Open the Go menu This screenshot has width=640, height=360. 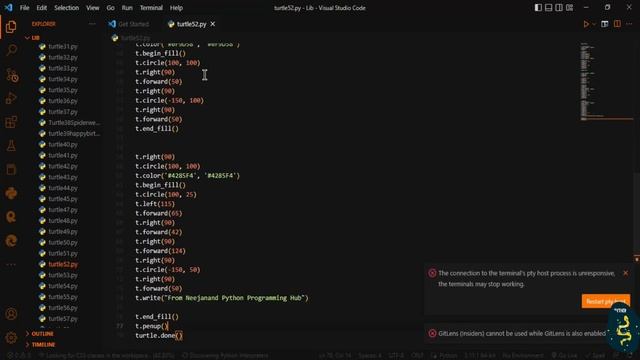click(x=111, y=8)
